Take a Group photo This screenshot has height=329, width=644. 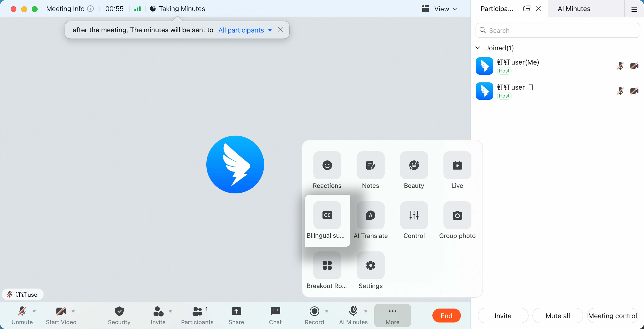(x=457, y=215)
